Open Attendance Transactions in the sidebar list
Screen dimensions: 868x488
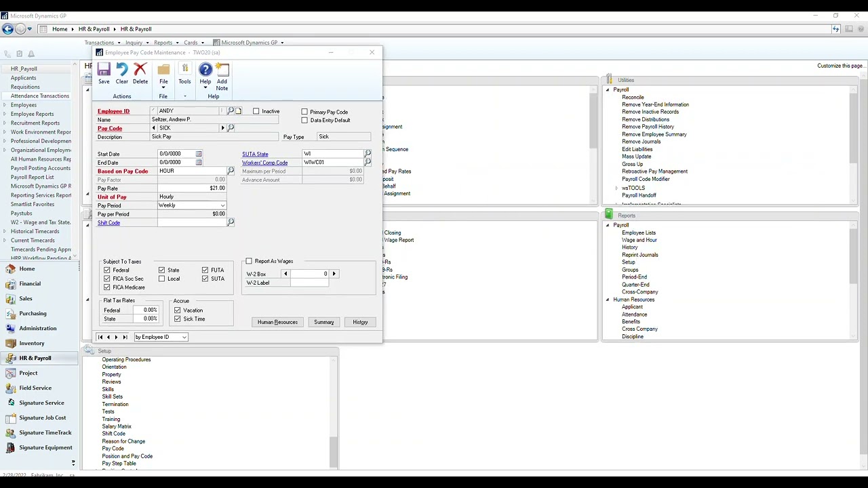(40, 96)
